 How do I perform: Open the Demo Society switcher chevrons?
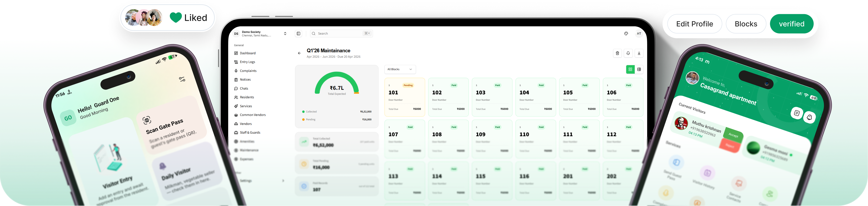[x=285, y=34]
